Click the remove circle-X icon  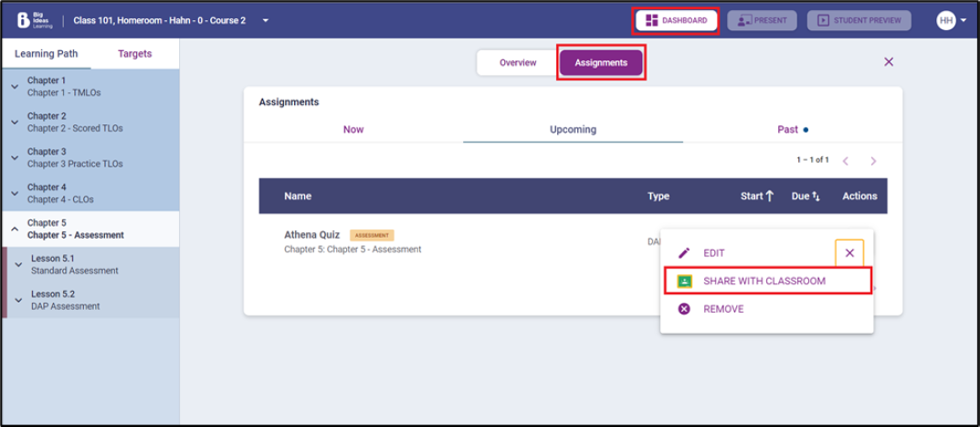(684, 309)
